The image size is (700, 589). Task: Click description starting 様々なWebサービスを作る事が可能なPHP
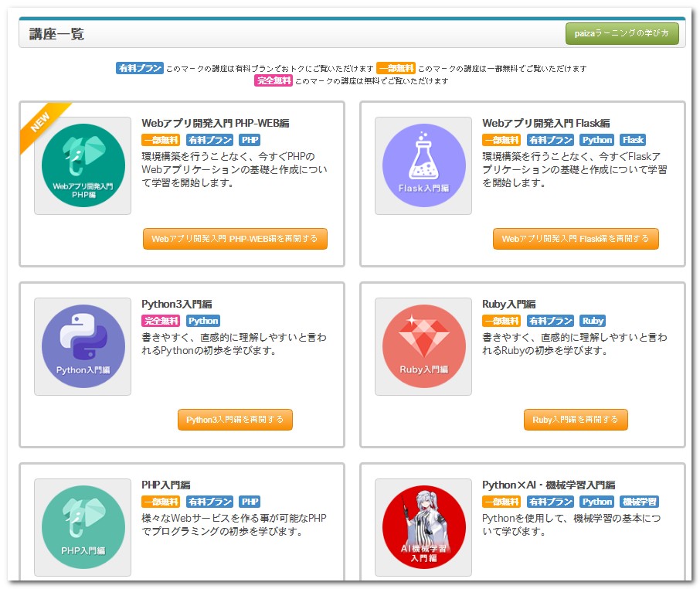point(234,525)
